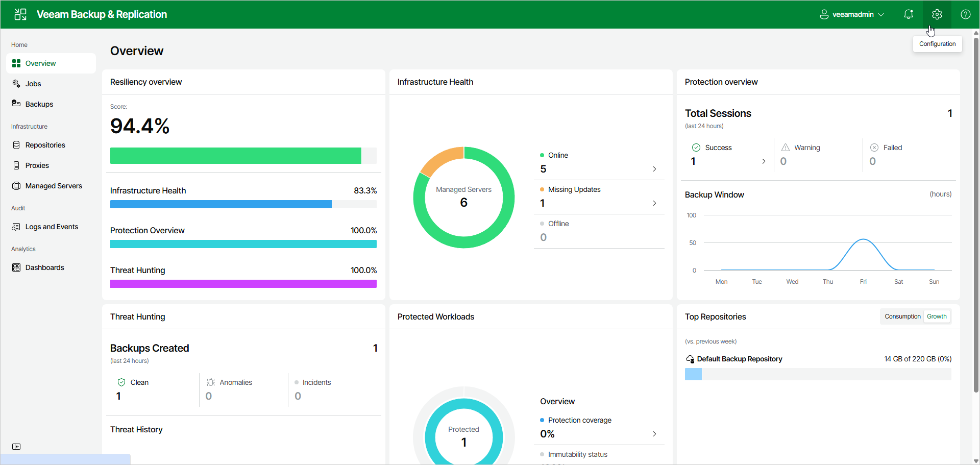Click the Default Backup Repository usage bar
The height and width of the screenshot is (465, 980).
(x=818, y=374)
